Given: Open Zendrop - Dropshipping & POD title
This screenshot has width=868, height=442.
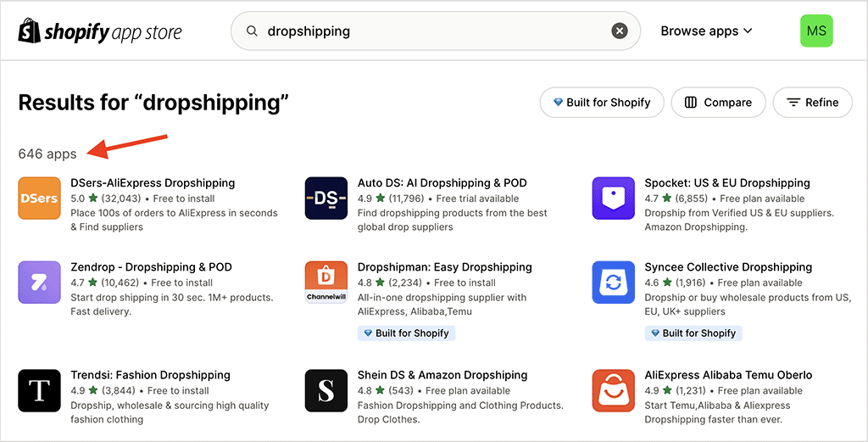Looking at the screenshot, I should tap(151, 267).
